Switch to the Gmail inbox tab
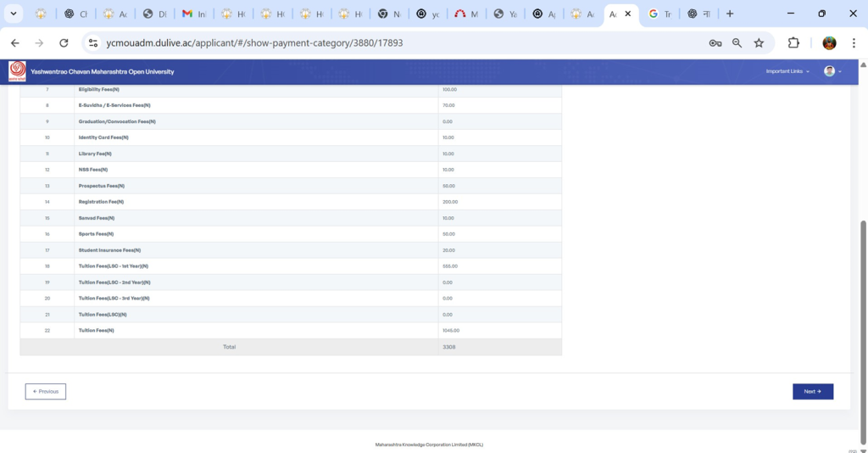The image size is (868, 453). click(x=194, y=14)
